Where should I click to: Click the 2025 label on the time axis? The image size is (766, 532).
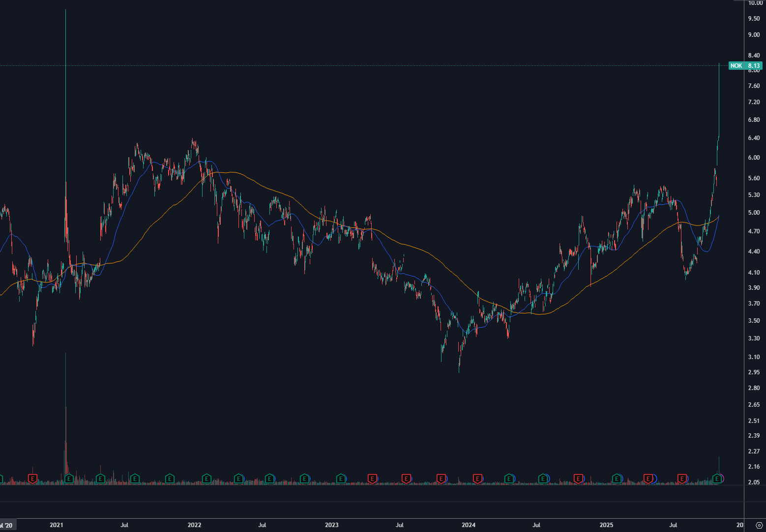pos(606,525)
